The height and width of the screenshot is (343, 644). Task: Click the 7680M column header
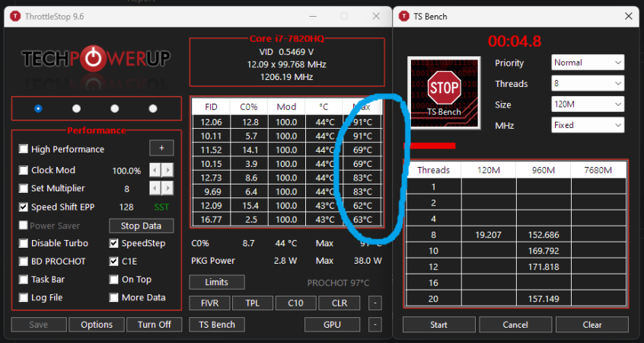(598, 170)
